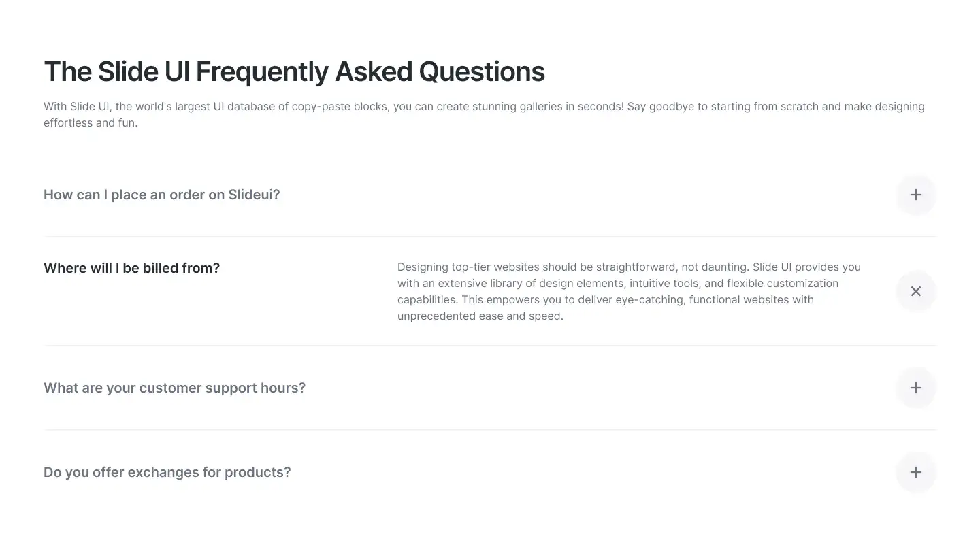Click the divider line below the first question
Screen dimensions: 980x547
490,237
